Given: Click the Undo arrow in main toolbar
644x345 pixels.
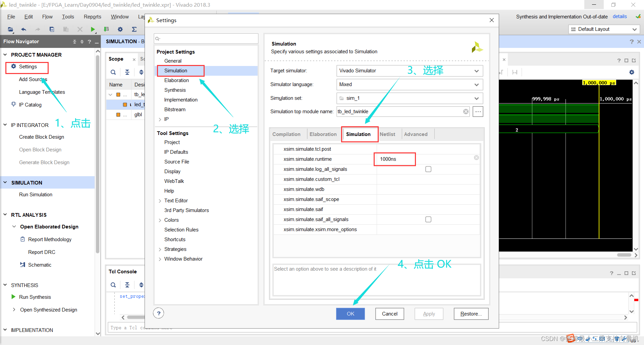Looking at the screenshot, I should pyautogui.click(x=23, y=29).
